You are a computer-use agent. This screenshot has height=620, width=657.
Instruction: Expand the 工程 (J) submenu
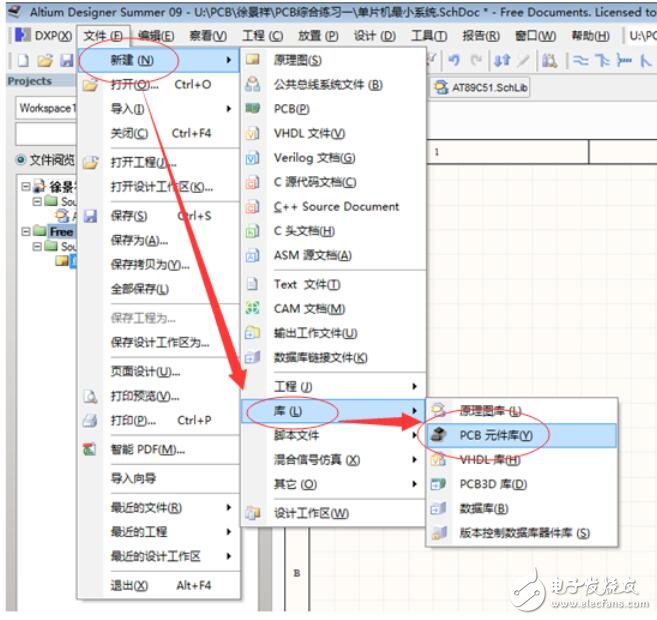click(x=334, y=386)
